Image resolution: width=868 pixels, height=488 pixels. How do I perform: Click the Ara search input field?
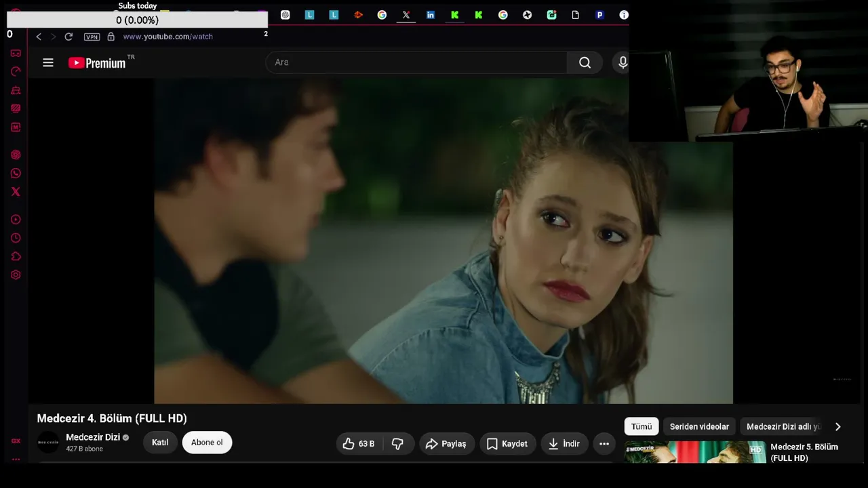(x=416, y=62)
